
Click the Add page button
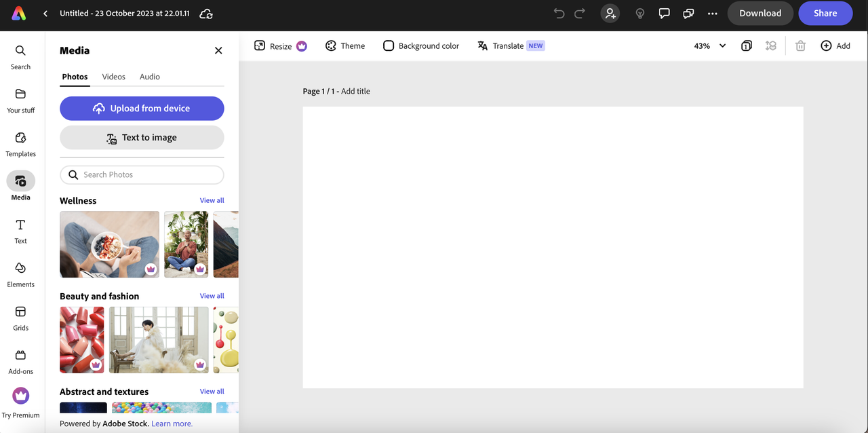(835, 46)
